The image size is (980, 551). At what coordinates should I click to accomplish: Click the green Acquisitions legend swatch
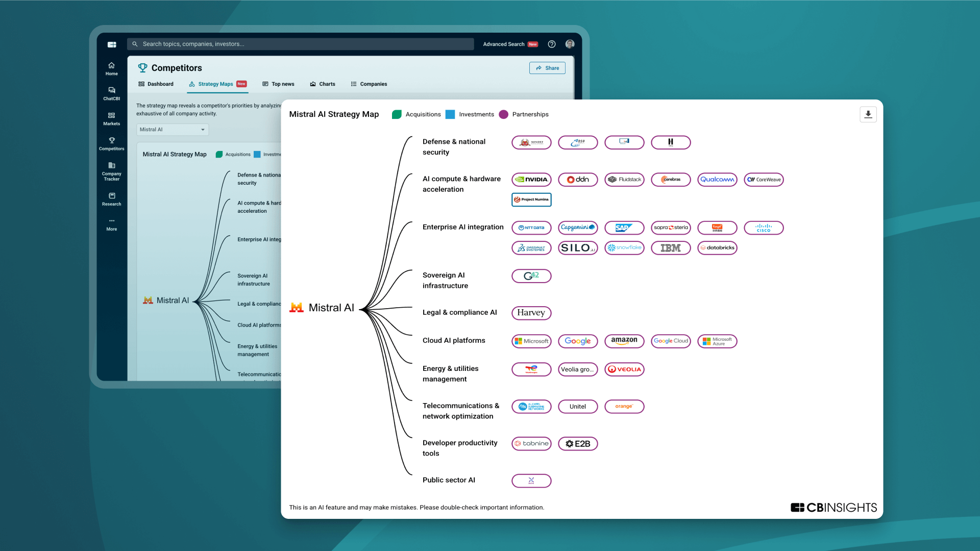coord(397,114)
